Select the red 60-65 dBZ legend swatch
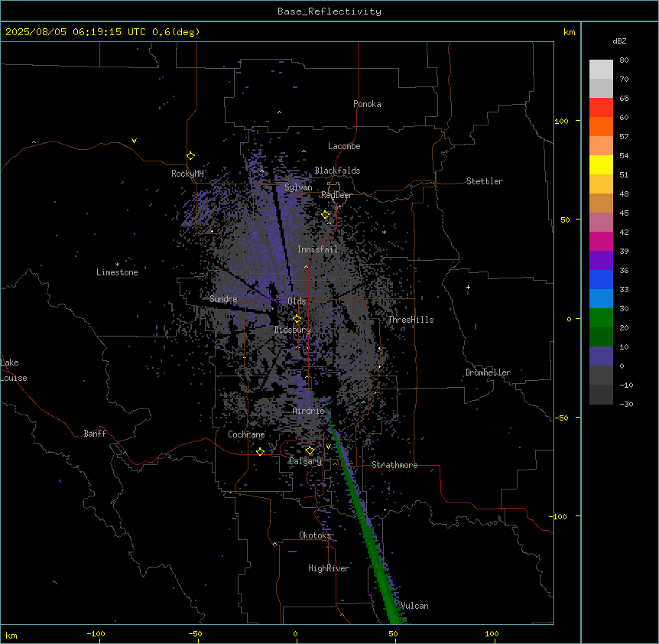This screenshot has height=644, width=659. coord(601,108)
